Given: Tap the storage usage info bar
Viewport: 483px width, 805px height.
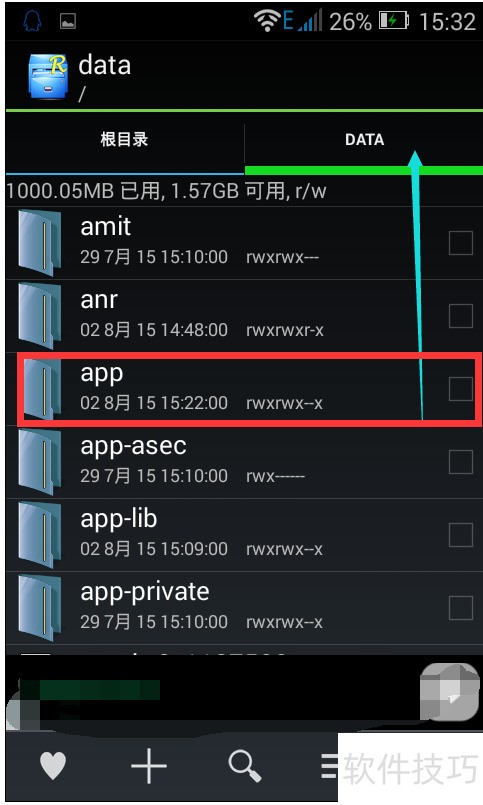Looking at the screenshot, I should coord(244,191).
